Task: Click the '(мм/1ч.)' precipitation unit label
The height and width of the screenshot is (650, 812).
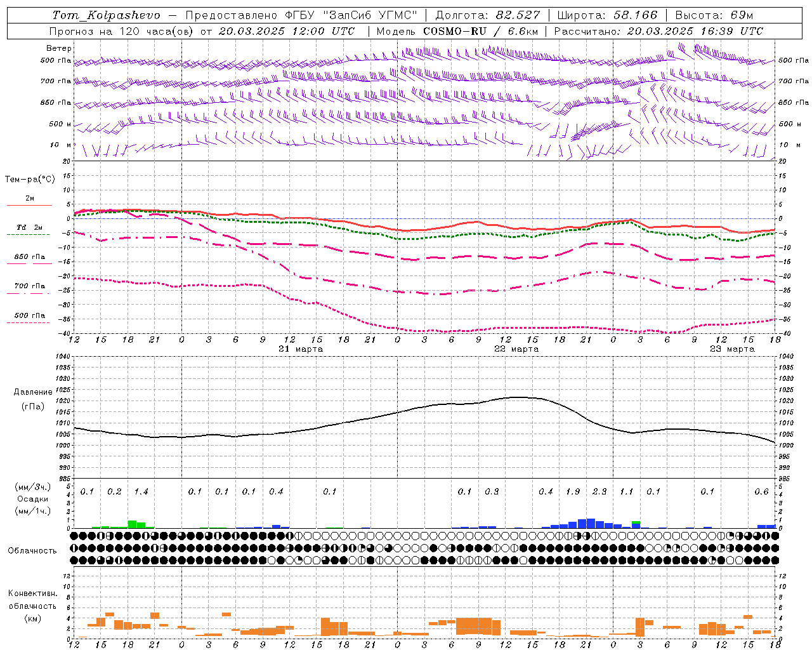Action: coord(32,511)
